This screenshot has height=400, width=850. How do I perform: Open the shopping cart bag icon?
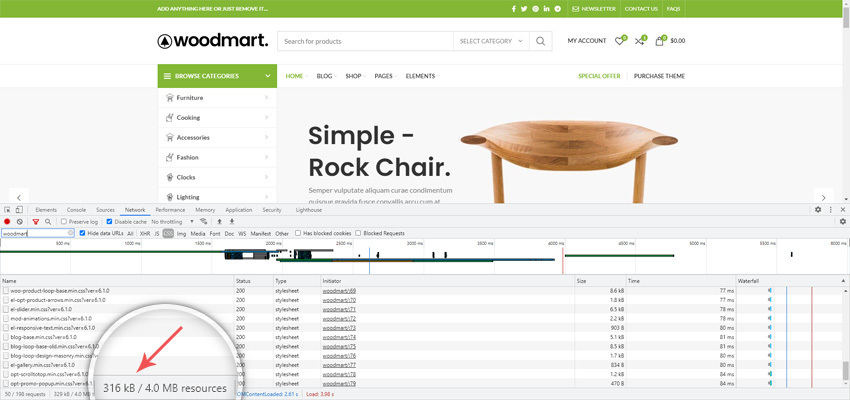click(x=660, y=41)
